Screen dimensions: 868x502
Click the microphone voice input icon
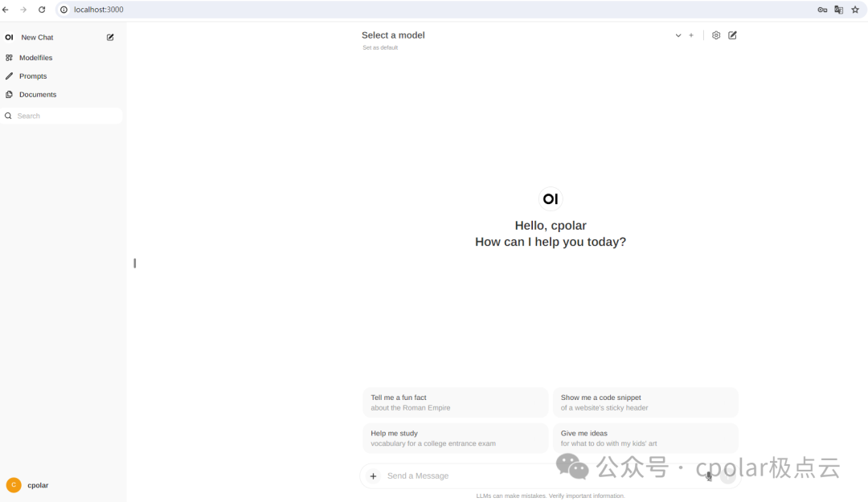tap(709, 476)
